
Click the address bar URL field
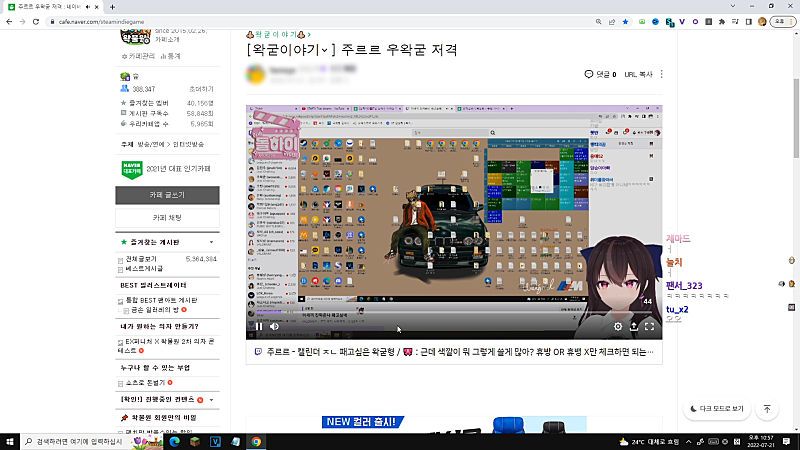coord(321,22)
